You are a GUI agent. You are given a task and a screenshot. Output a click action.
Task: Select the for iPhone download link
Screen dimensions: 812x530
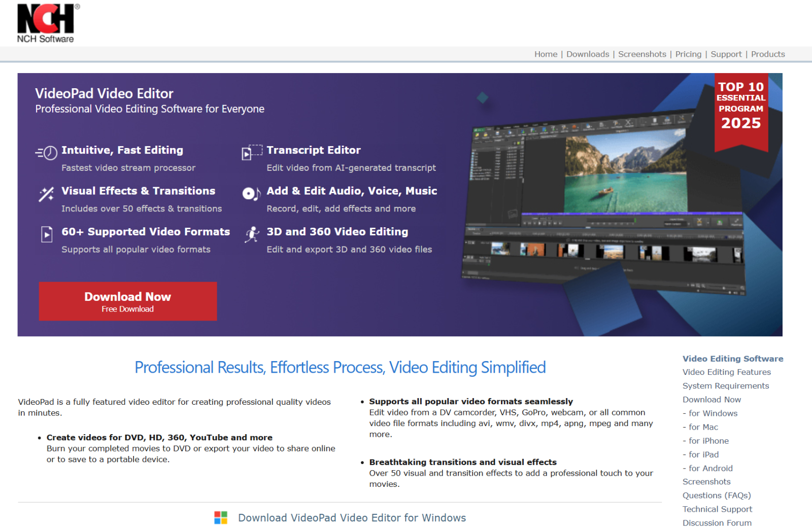[708, 441]
